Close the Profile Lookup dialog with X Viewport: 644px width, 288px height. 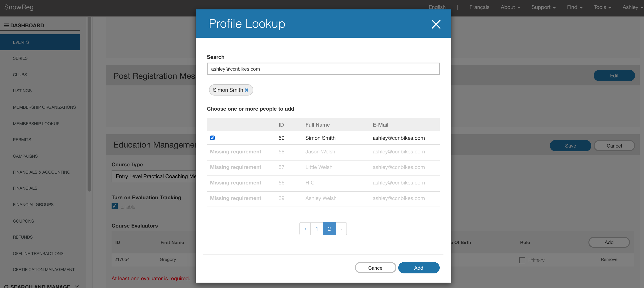(x=436, y=24)
